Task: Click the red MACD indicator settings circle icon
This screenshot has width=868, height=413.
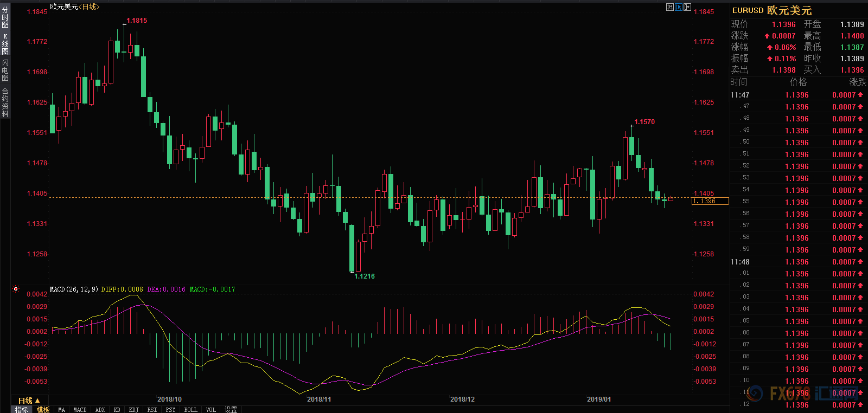Action: click(x=16, y=289)
